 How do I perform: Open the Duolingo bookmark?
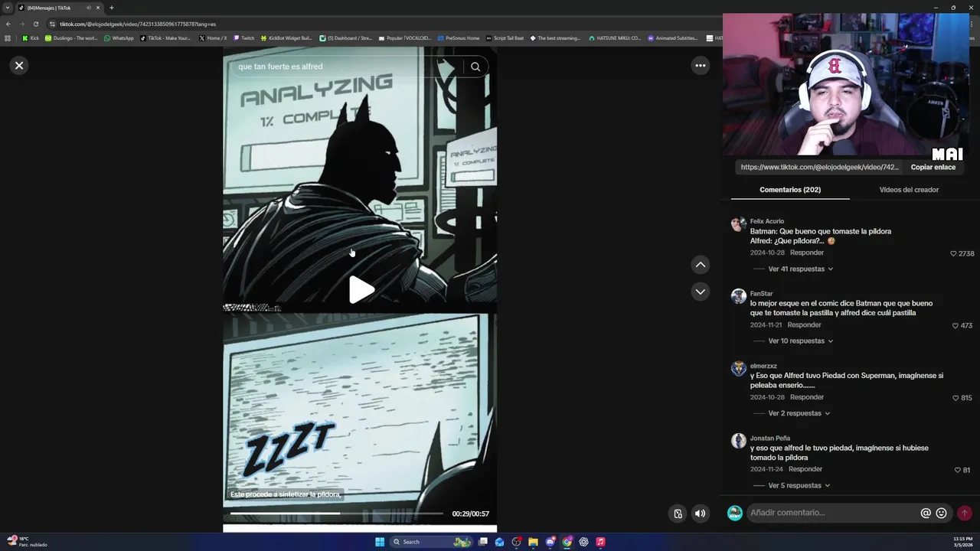(x=71, y=37)
